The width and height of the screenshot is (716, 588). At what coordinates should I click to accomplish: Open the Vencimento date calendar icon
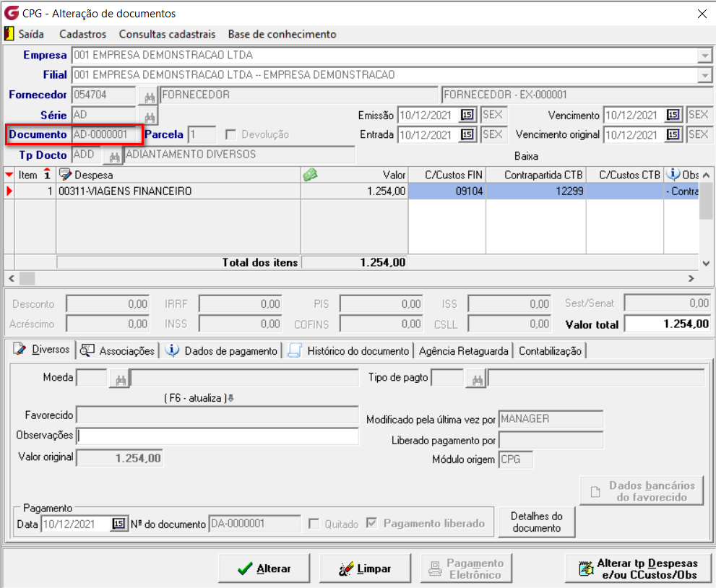point(673,115)
